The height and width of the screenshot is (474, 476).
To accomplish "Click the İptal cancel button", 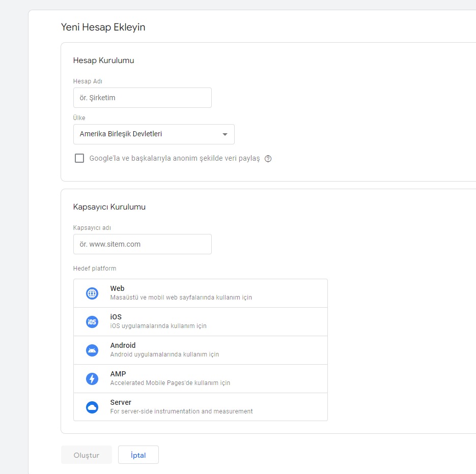I will pos(138,455).
